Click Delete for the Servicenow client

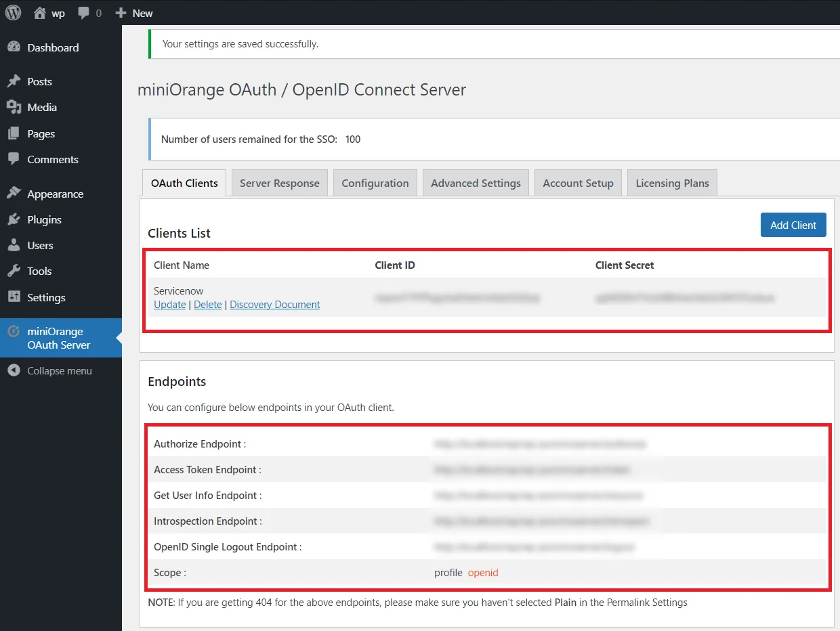(208, 305)
